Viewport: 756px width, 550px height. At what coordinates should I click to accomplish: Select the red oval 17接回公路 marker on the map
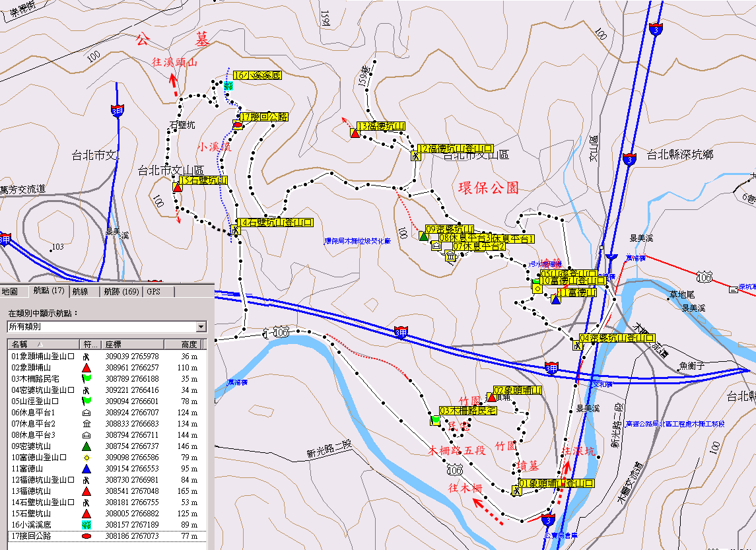pos(238,125)
